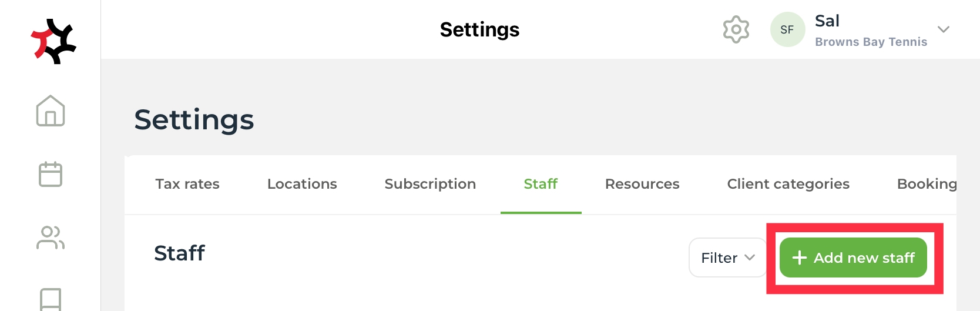Go to the Resources tab
The image size is (980, 311).
[x=642, y=184]
